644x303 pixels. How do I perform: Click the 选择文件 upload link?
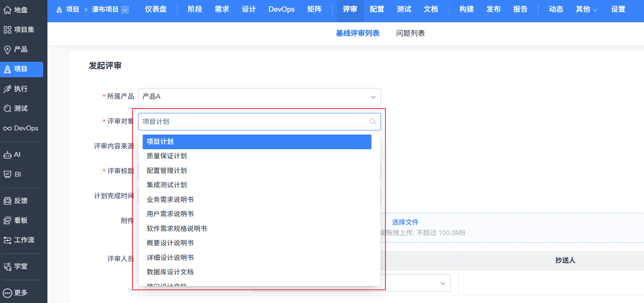coord(405,222)
